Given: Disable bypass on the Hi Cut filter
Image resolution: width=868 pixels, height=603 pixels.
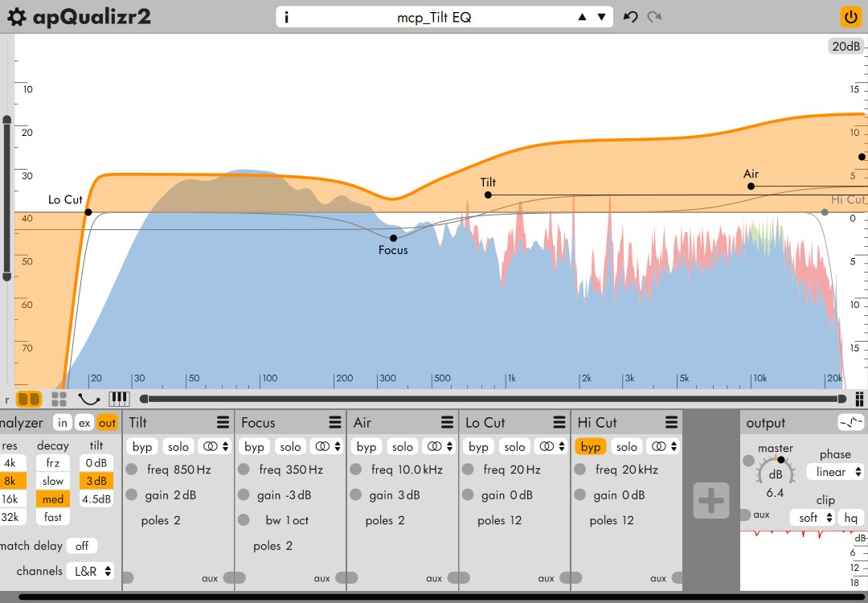Looking at the screenshot, I should pos(591,447).
